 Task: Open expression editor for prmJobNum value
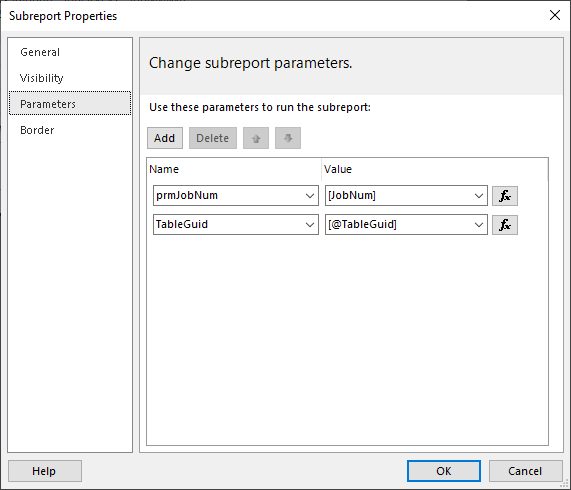504,196
